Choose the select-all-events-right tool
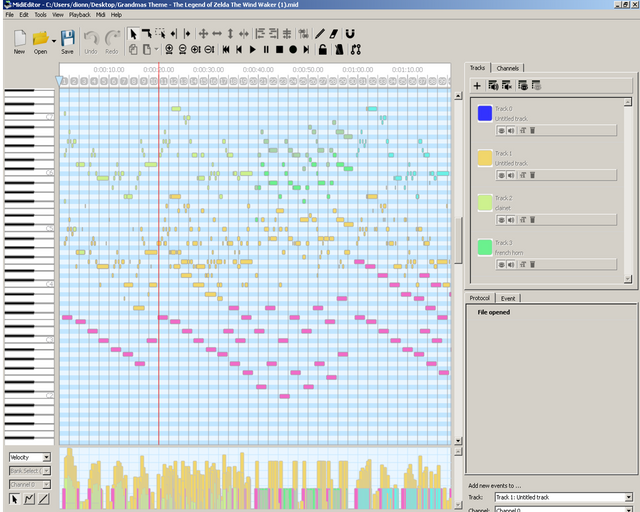This screenshot has height=512, width=640. tap(187, 33)
